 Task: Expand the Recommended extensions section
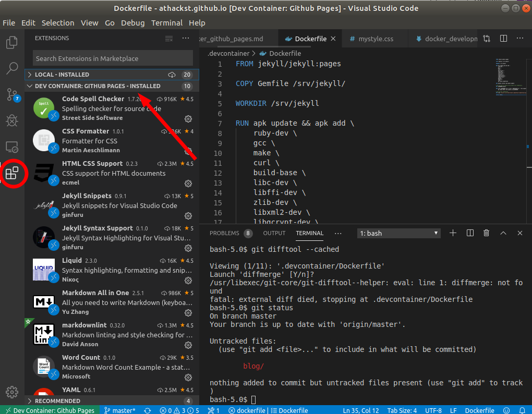point(112,401)
